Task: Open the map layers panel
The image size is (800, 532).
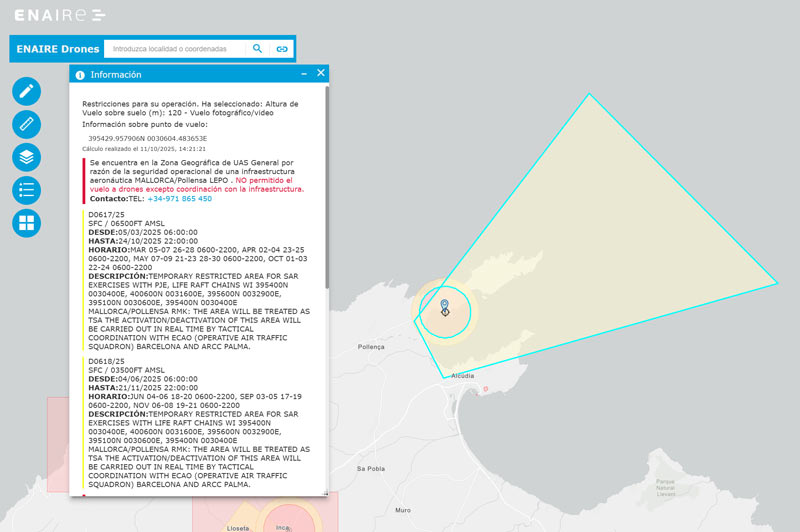Action: coord(26,157)
